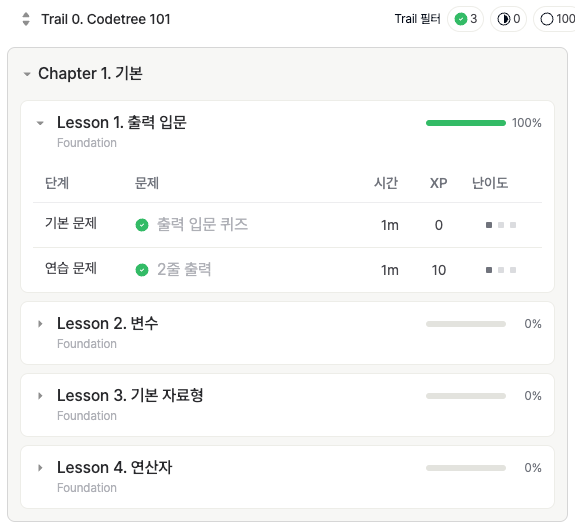Toggle the in-progress filter showing 0
The image size is (575, 529).
tap(508, 19)
